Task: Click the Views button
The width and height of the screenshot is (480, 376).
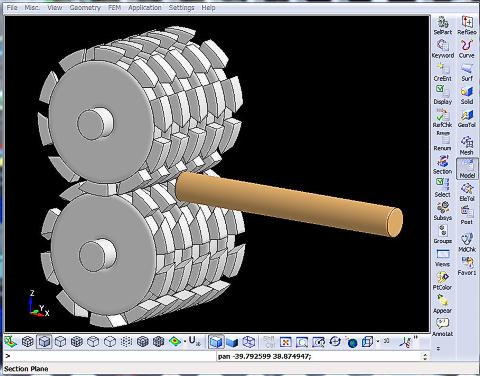Action: coord(443,258)
